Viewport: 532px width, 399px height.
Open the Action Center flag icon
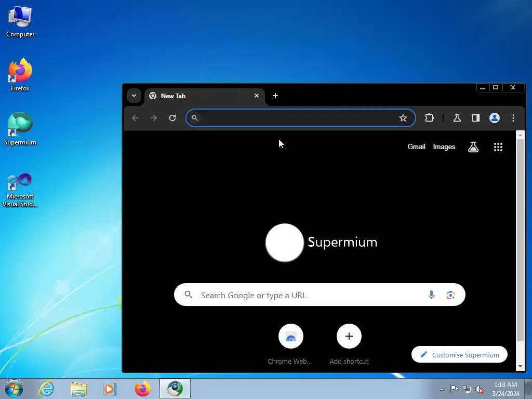[454, 389]
